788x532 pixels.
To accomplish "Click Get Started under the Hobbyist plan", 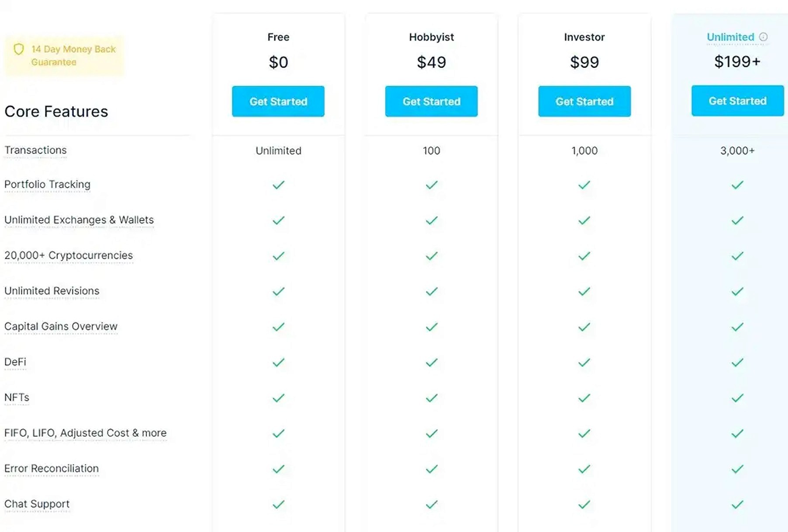I will point(431,101).
